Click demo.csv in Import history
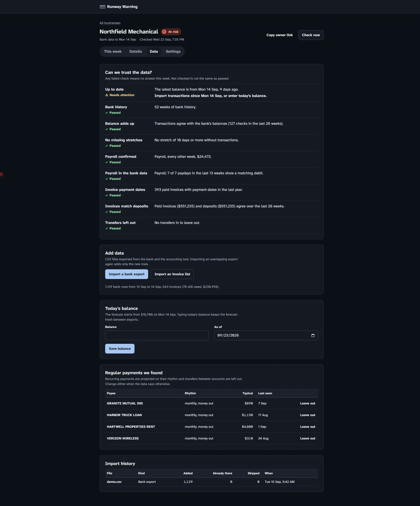The width and height of the screenshot is (420, 506). click(114, 482)
